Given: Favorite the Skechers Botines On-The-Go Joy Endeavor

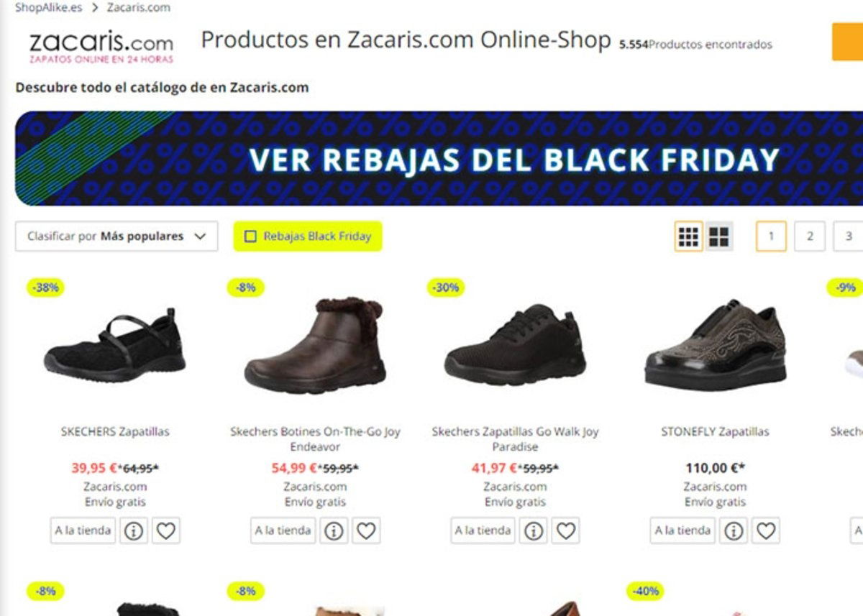Looking at the screenshot, I should 366,531.
